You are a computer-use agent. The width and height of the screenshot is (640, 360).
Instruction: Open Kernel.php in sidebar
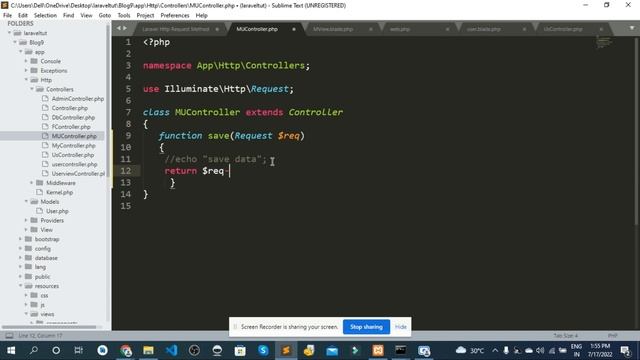59,192
